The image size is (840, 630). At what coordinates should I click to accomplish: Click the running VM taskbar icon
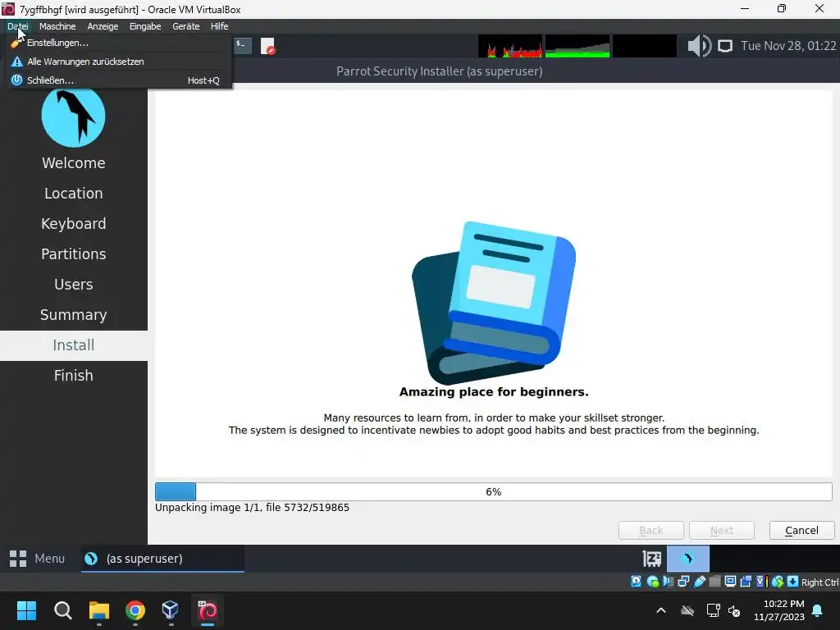(208, 610)
